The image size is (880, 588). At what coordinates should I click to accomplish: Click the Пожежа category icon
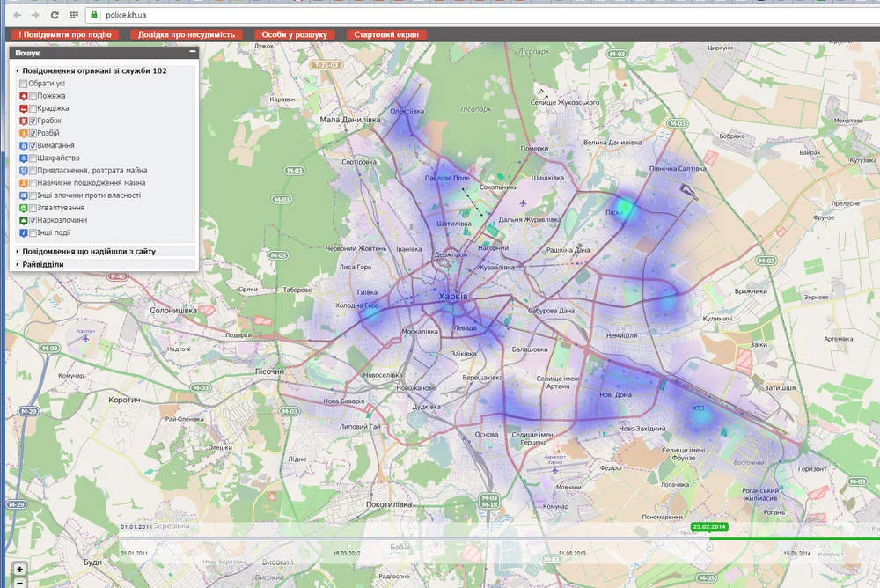tap(24, 96)
